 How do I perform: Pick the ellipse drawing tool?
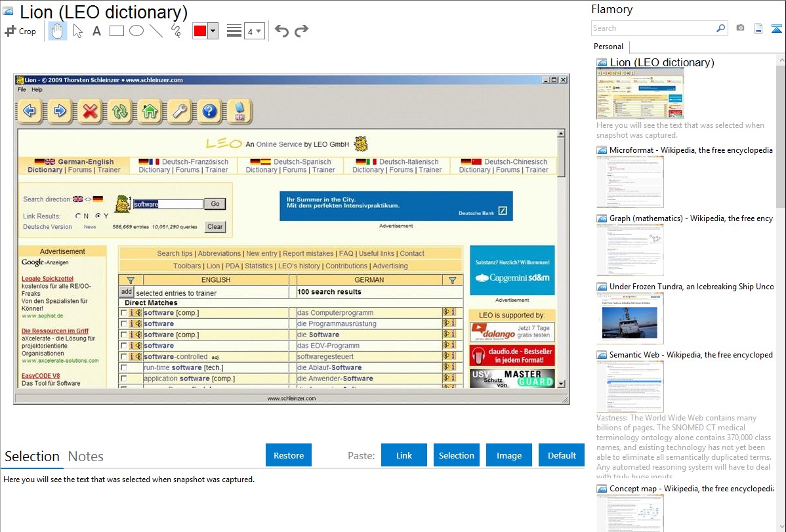[x=136, y=31]
